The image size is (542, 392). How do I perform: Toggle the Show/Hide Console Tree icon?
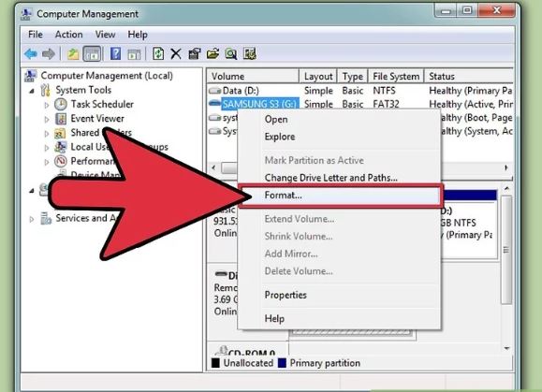pyautogui.click(x=92, y=54)
